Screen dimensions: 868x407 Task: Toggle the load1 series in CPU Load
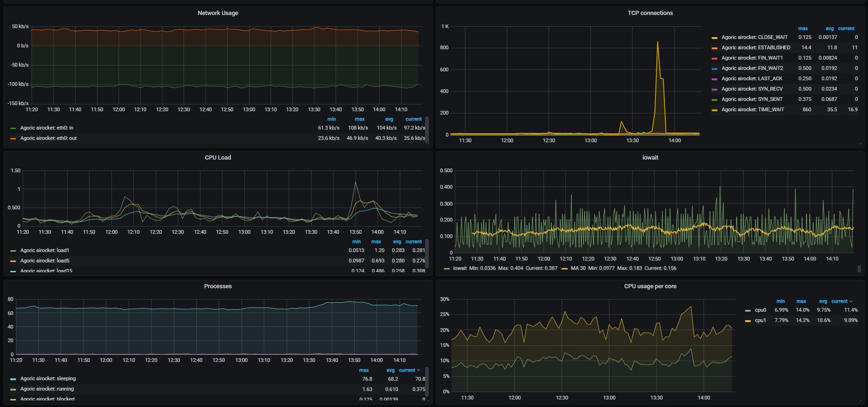(x=45, y=250)
